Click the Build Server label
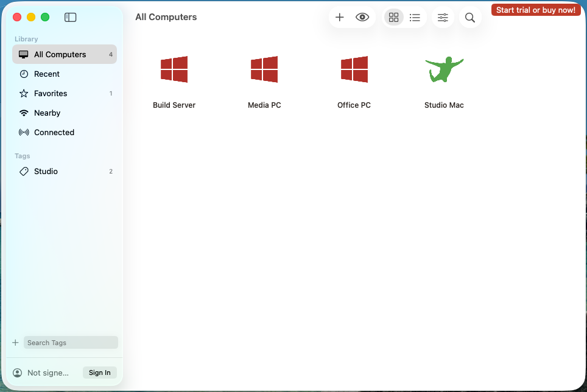 click(x=174, y=105)
